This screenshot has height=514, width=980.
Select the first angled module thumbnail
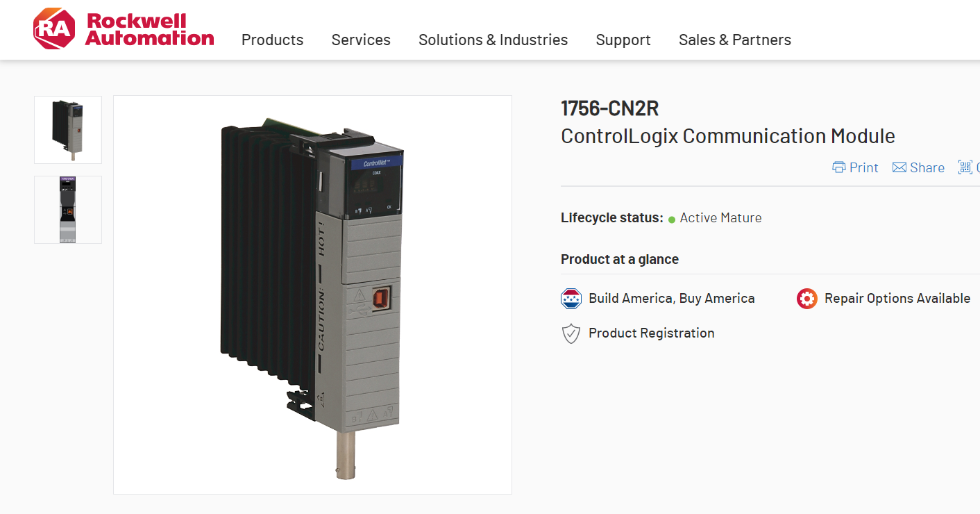(x=68, y=130)
